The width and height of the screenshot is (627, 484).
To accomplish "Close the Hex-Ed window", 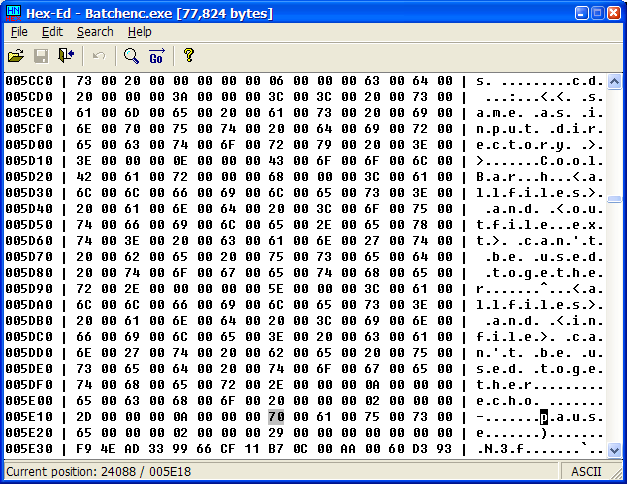I will tap(614, 13).
